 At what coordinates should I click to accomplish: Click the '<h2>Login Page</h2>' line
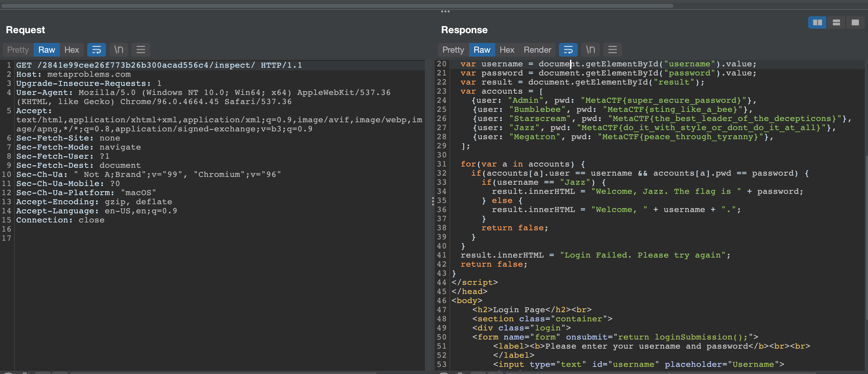(x=531, y=309)
